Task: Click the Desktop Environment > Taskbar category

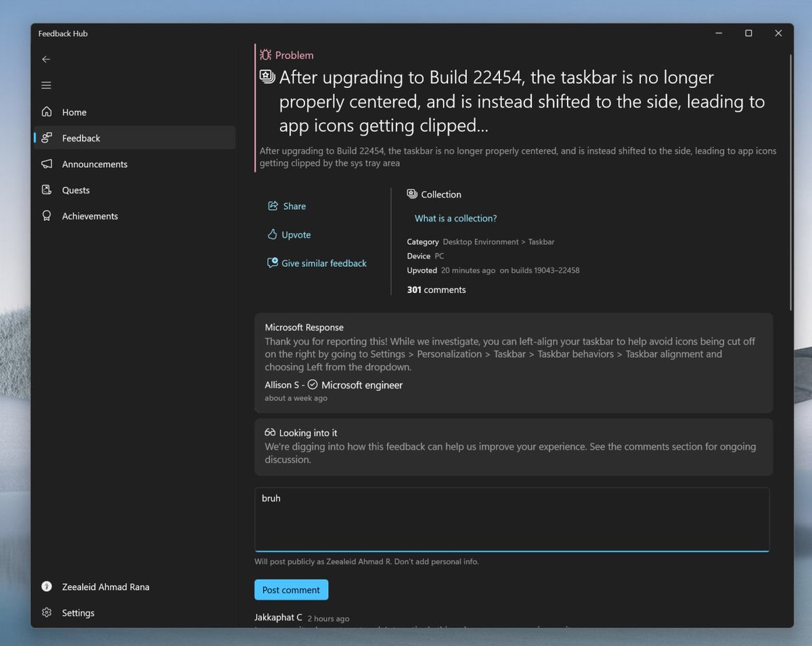Action: (x=499, y=242)
